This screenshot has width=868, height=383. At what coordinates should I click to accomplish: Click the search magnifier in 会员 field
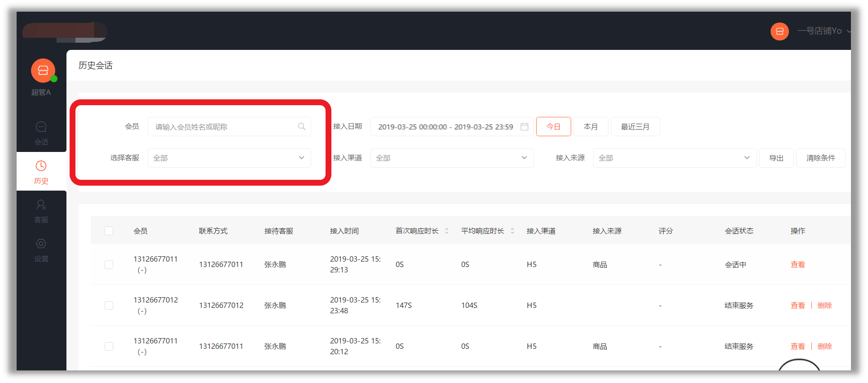(x=302, y=127)
